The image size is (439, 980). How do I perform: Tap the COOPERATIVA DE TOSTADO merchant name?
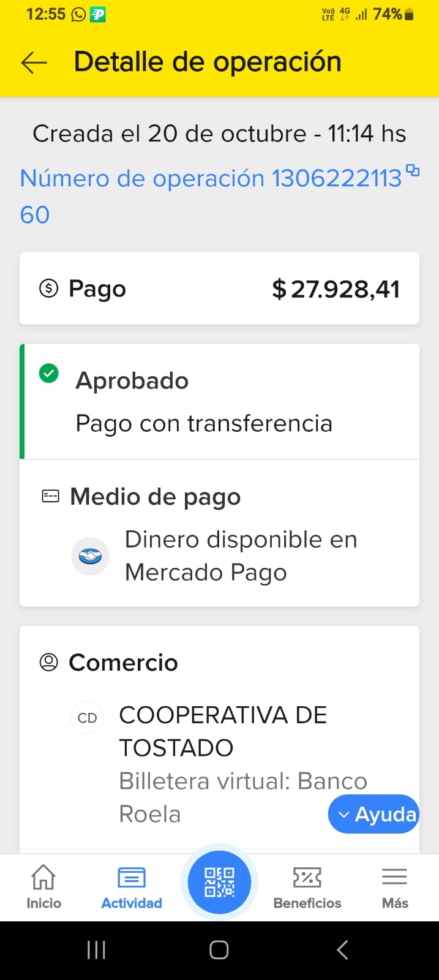coord(223,731)
